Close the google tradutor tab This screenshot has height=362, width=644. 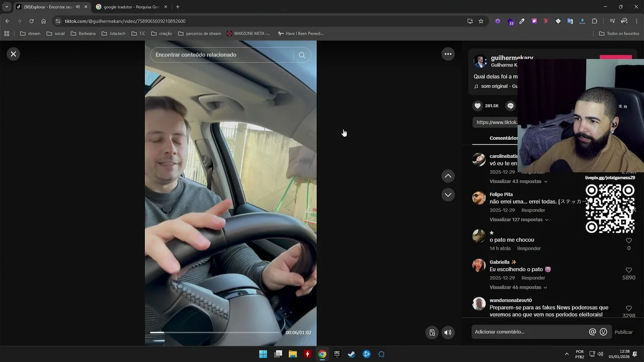(166, 7)
